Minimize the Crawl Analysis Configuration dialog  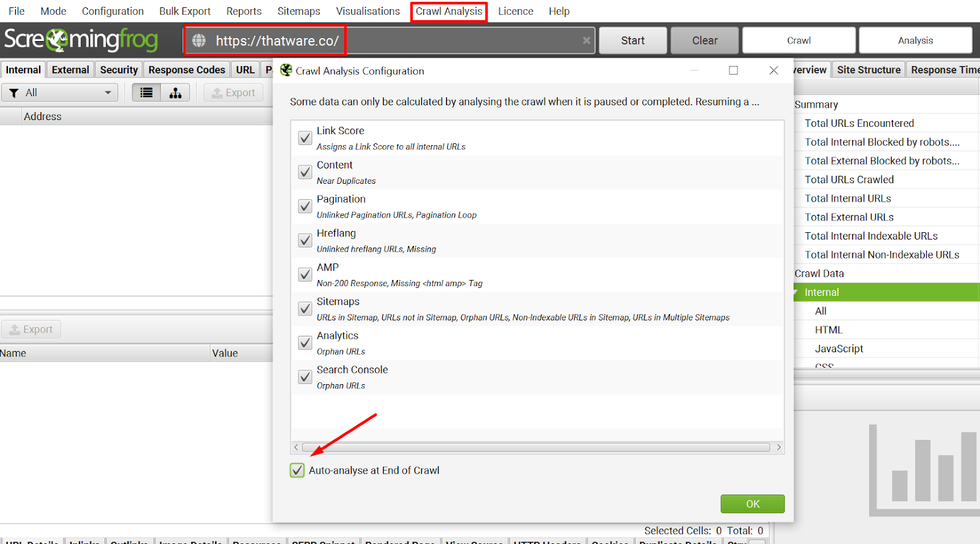tap(694, 70)
